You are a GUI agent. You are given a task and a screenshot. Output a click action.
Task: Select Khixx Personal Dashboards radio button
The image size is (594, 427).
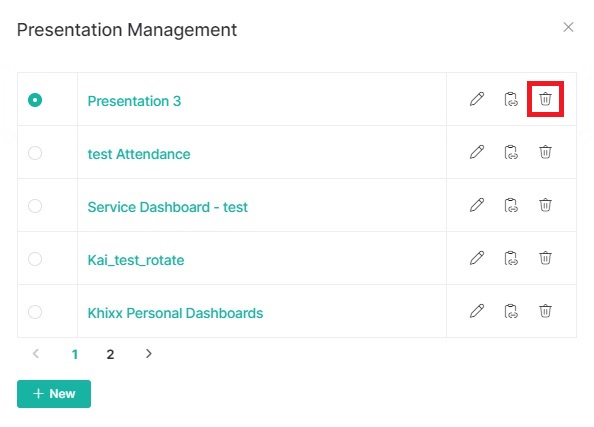(35, 312)
